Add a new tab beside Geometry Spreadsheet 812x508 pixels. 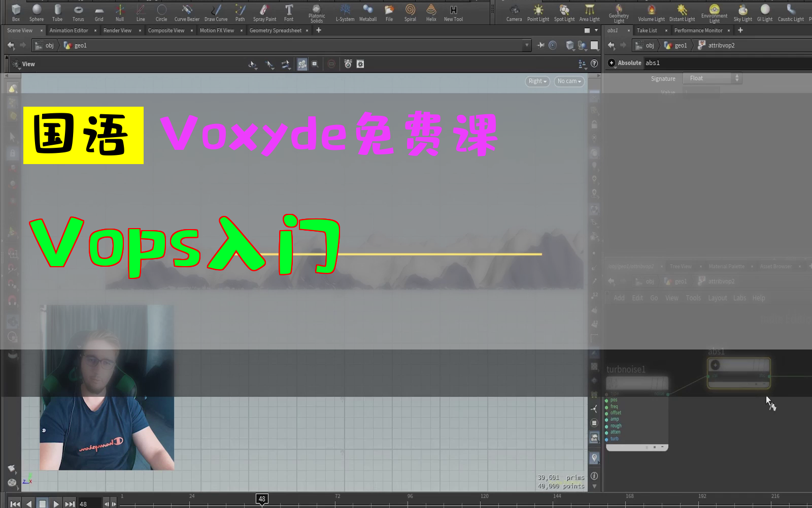click(x=319, y=30)
